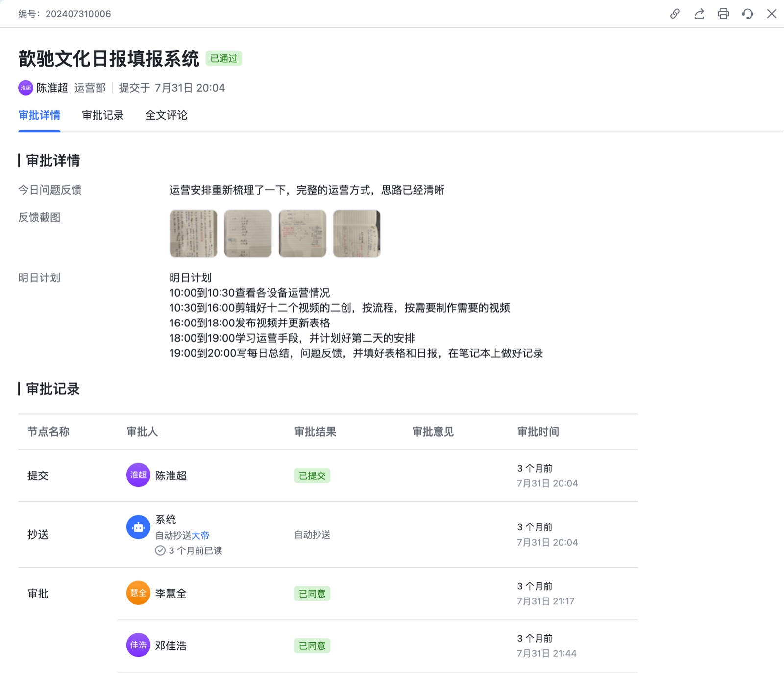
Task: Open the first feedback screenshot thumbnail
Action: (x=194, y=234)
